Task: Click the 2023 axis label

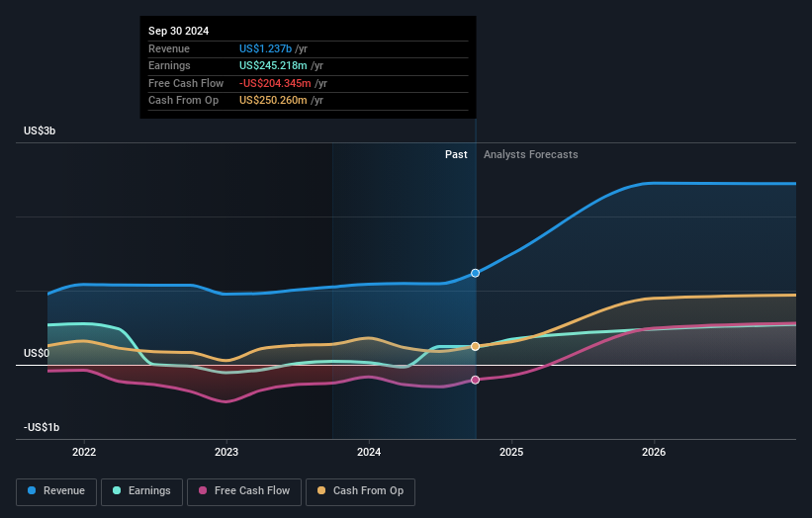Action: 226,452
